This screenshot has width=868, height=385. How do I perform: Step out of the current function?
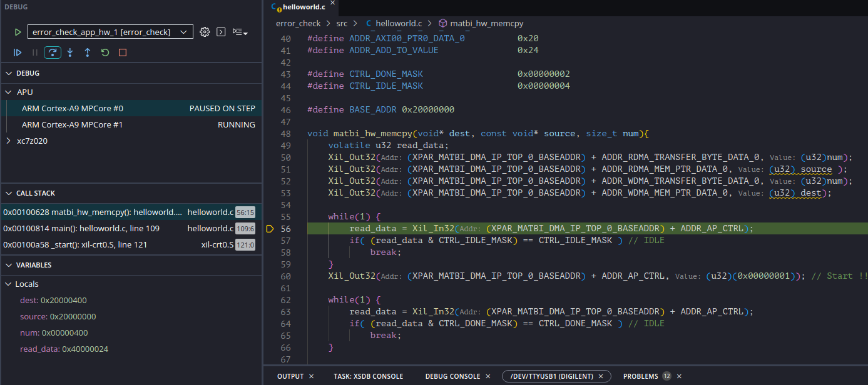(x=88, y=52)
